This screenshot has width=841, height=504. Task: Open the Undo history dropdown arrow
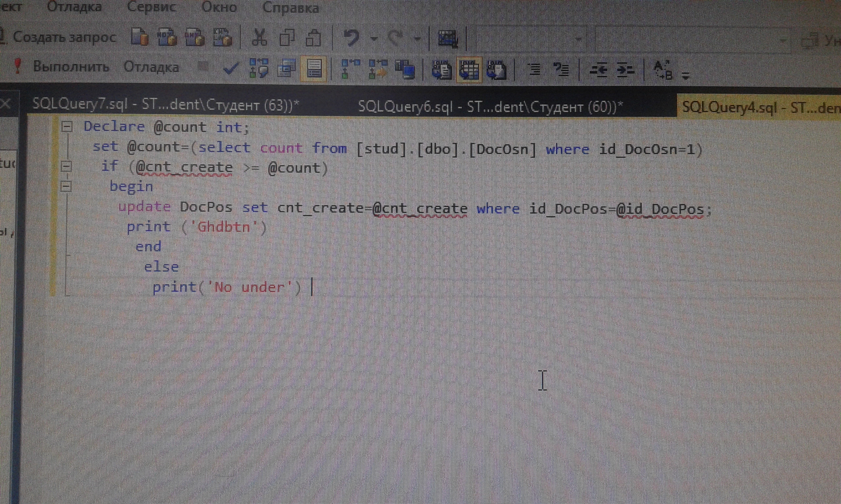pyautogui.click(x=374, y=39)
